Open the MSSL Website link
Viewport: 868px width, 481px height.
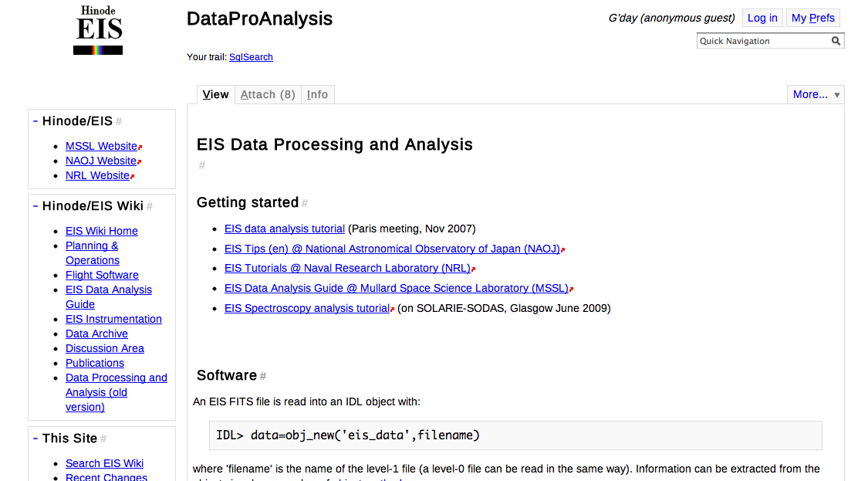pyautogui.click(x=101, y=146)
